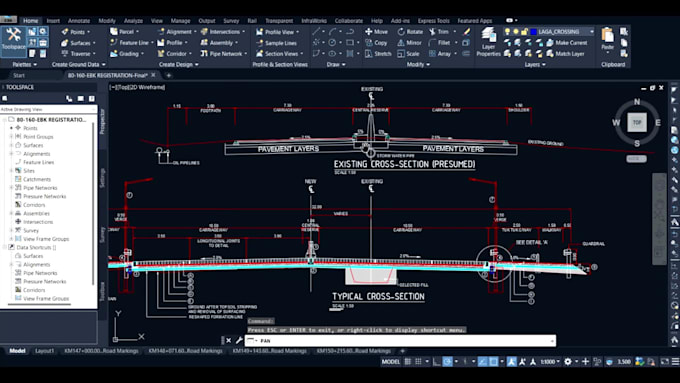Select the Mirror tool

[x=409, y=43]
